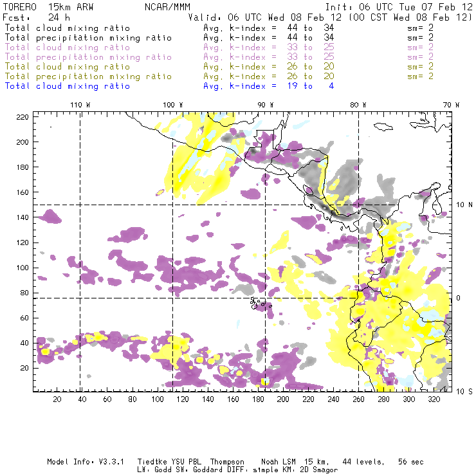476x476 pixels.
Task: Click the "Thompson" footer text
Action: click(227, 462)
